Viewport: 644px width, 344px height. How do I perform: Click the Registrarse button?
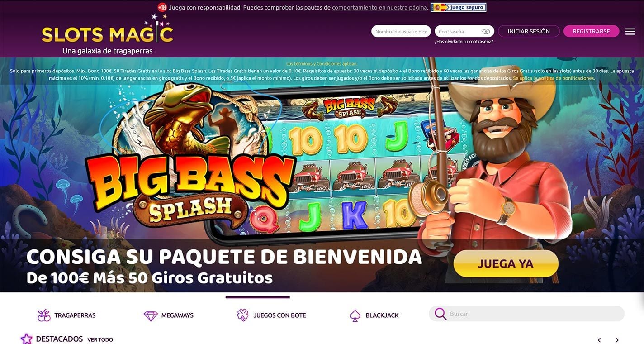[x=591, y=31]
